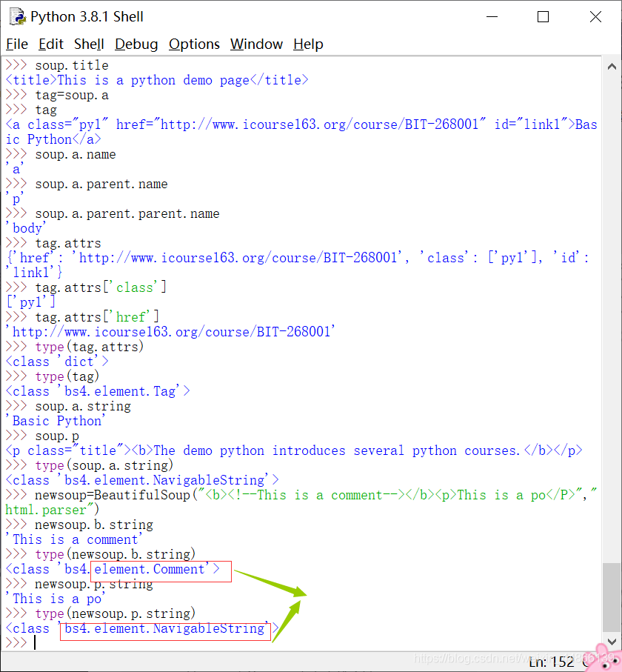Open the Debug menu
Screen dimensions: 622x672
(136, 44)
